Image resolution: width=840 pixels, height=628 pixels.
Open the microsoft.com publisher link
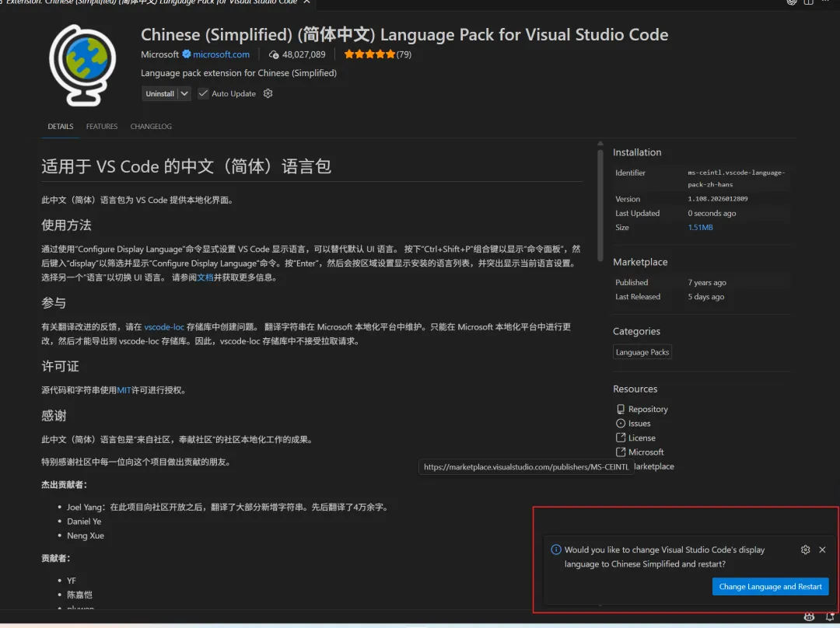[221, 54]
